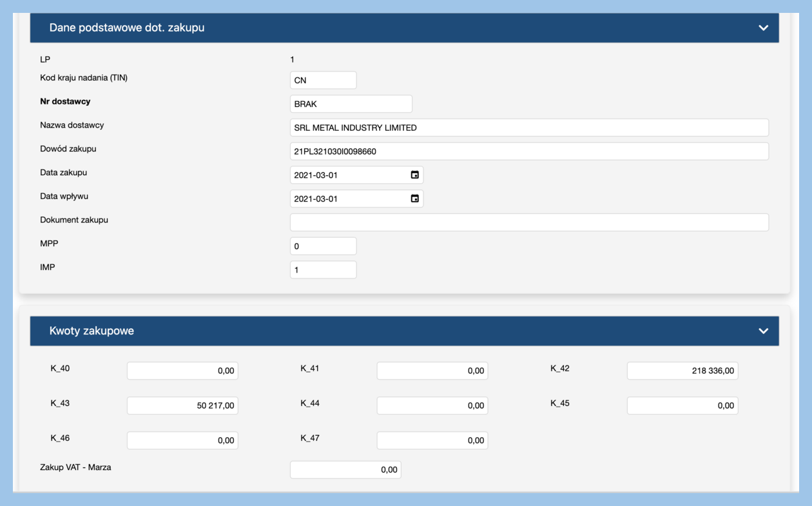Collapse the Kwoty zakupowe section

(763, 331)
